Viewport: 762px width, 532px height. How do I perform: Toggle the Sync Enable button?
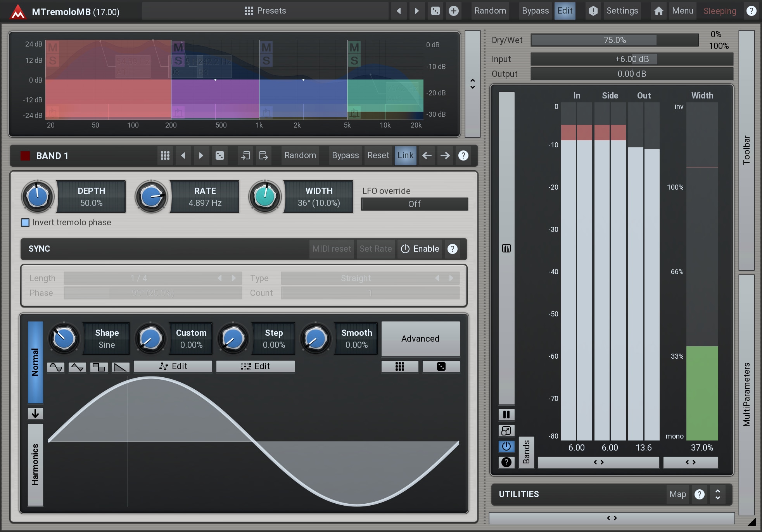tap(420, 249)
